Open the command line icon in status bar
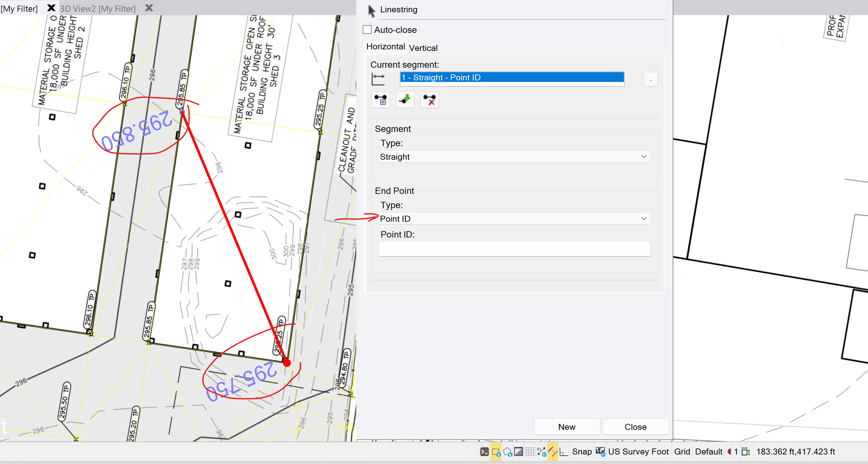The image size is (868, 464). tap(484, 452)
